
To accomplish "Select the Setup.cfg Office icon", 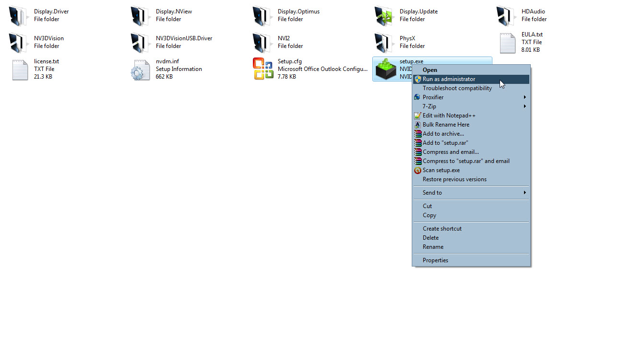I will 263,69.
